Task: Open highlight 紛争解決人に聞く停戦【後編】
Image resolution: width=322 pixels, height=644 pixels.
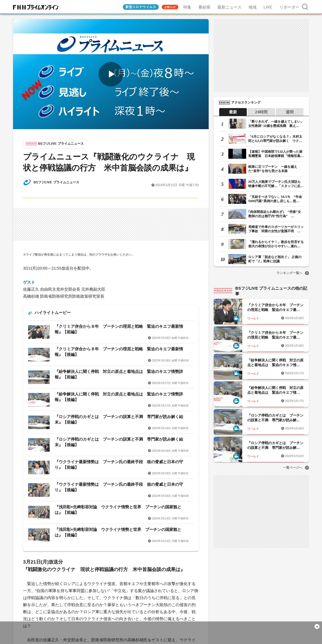Action: click(x=111, y=400)
